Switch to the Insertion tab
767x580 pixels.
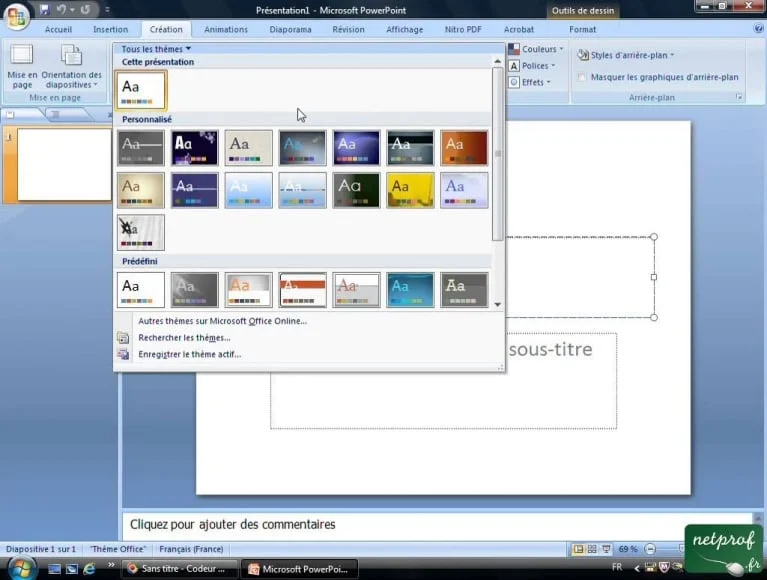coord(111,29)
